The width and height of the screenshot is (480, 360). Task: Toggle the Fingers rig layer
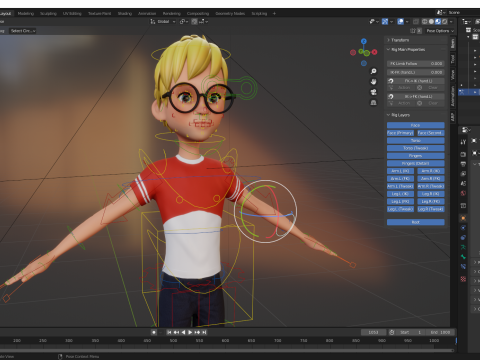tap(416, 156)
